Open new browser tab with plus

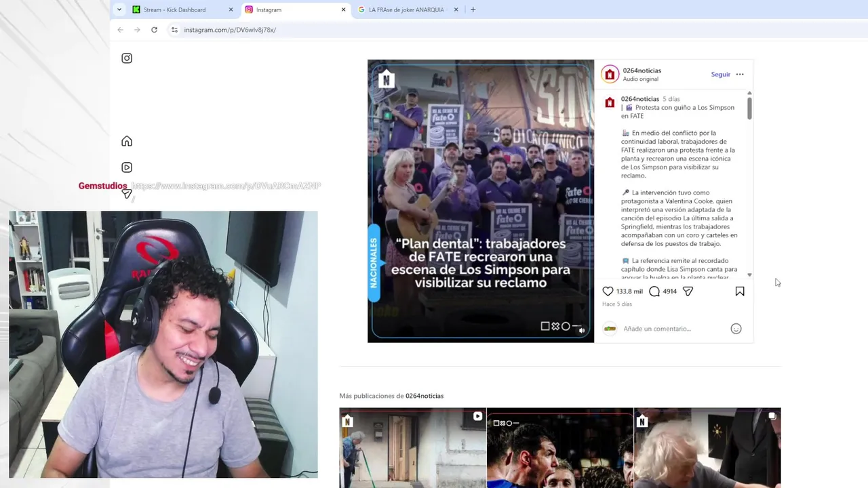click(473, 9)
